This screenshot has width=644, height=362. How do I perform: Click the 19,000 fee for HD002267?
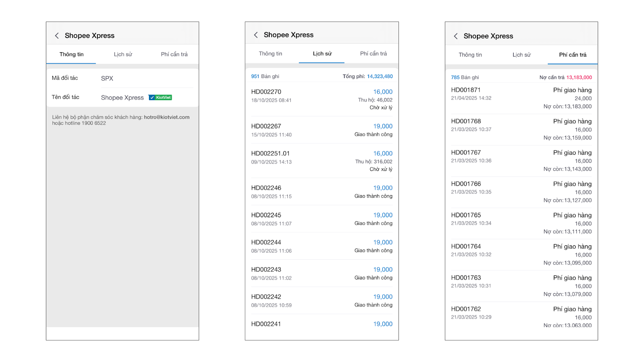coord(382,126)
